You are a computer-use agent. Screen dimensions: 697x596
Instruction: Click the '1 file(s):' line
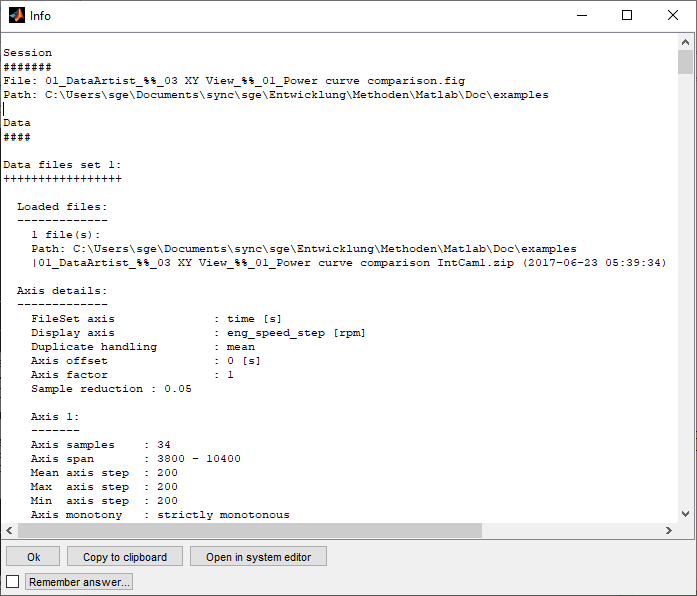(66, 235)
